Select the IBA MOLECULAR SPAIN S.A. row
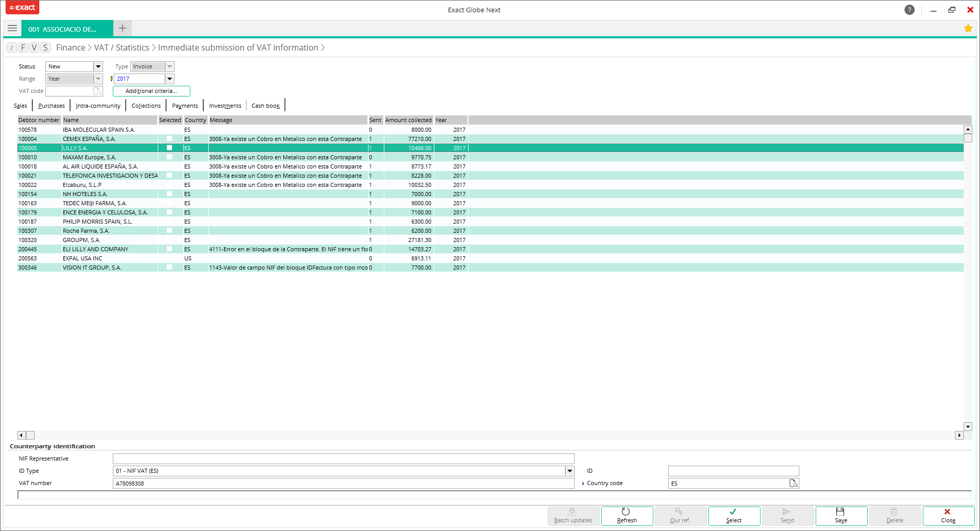This screenshot has width=980, height=531. point(491,130)
